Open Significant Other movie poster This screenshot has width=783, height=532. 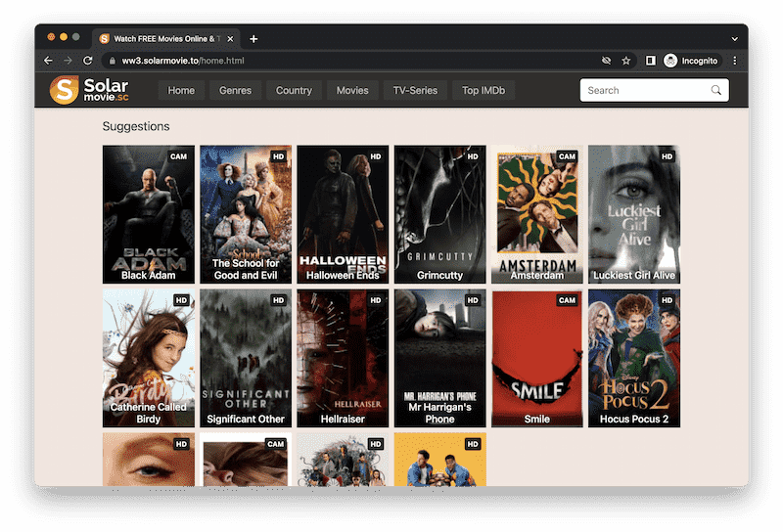(246, 358)
